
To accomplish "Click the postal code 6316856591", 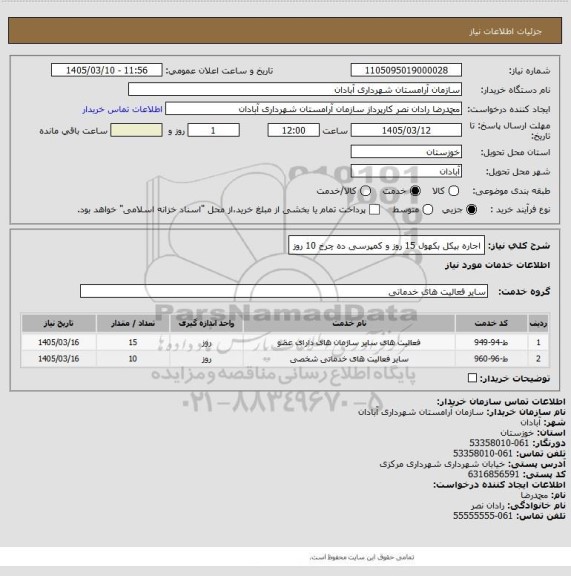I will [x=493, y=474].
